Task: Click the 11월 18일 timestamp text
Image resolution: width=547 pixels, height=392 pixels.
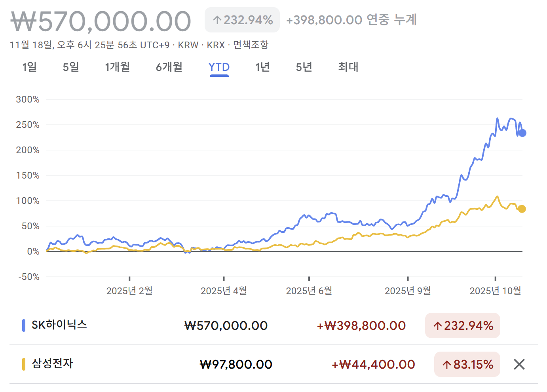Action: [89, 45]
